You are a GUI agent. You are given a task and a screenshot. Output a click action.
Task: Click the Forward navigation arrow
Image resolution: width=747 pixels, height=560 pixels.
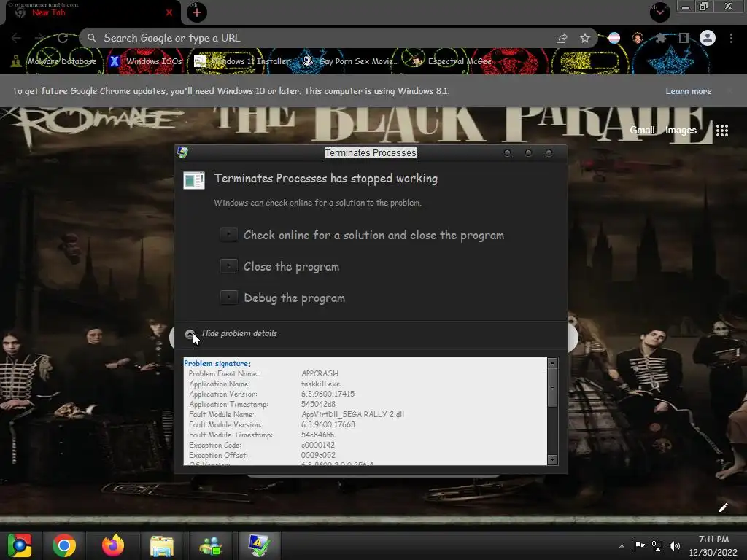tap(39, 38)
